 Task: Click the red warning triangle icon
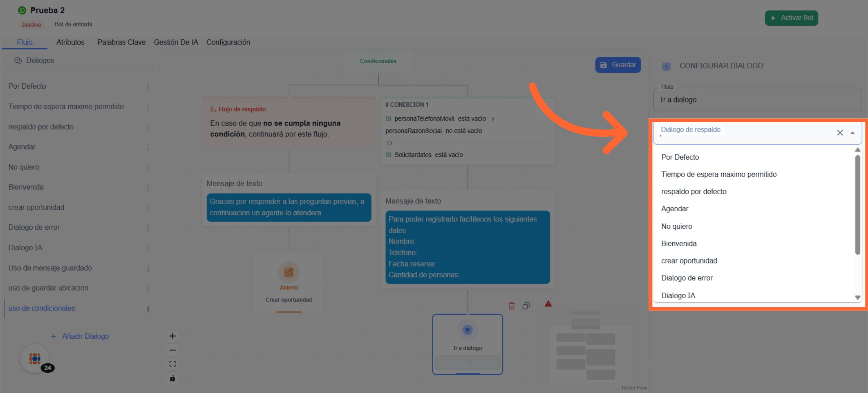pyautogui.click(x=548, y=304)
